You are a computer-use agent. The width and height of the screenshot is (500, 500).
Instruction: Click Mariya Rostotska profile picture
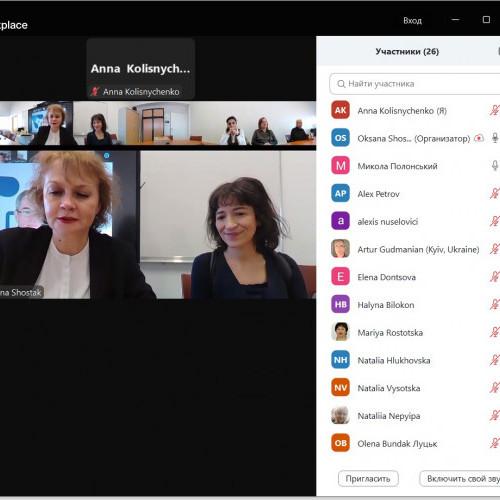tap(340, 332)
